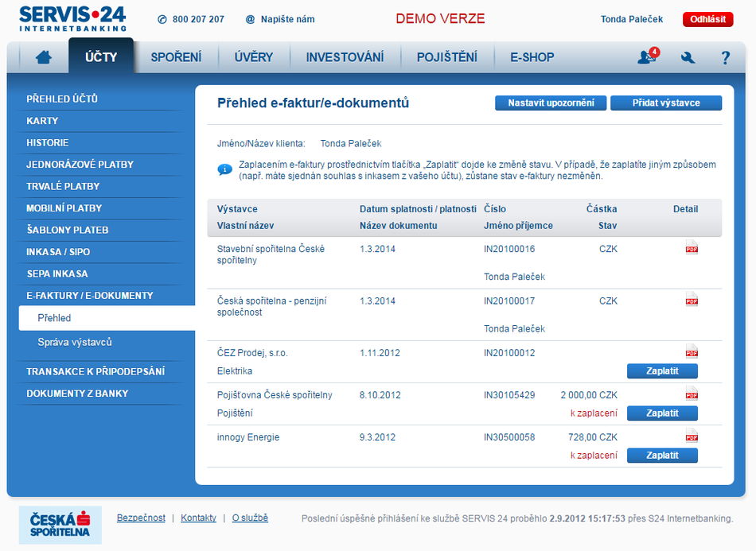Open PDF for ČEZ Prodej invoice IN20100012

692,351
